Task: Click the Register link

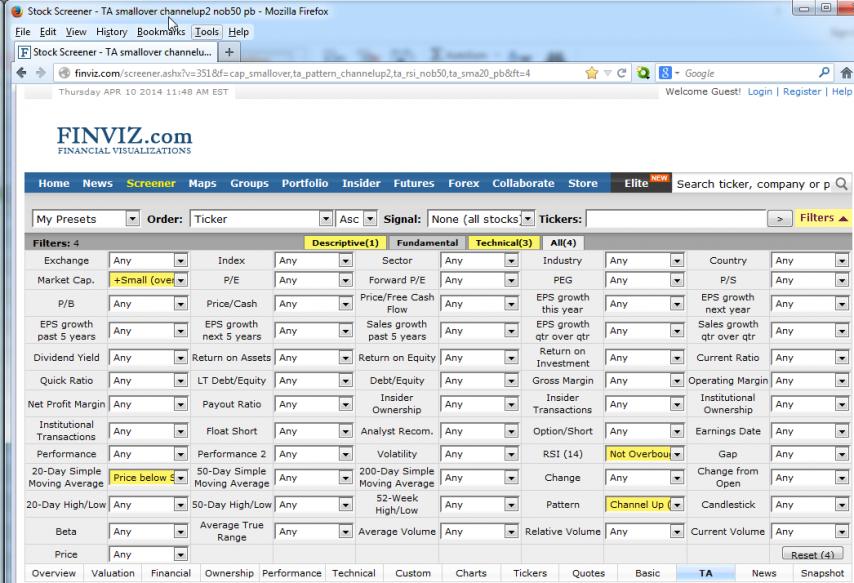Action: coord(802,92)
